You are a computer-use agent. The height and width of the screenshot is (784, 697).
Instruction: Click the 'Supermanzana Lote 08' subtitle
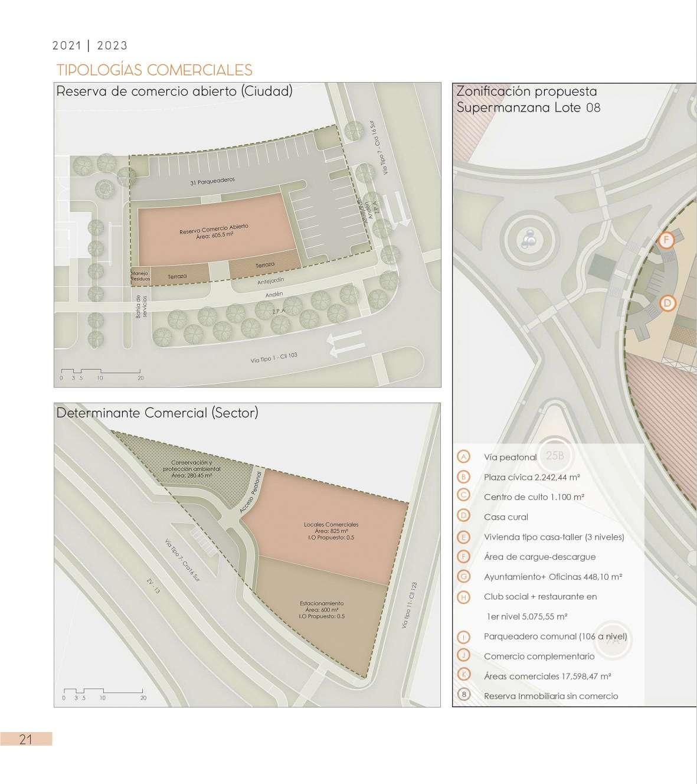(x=528, y=108)
